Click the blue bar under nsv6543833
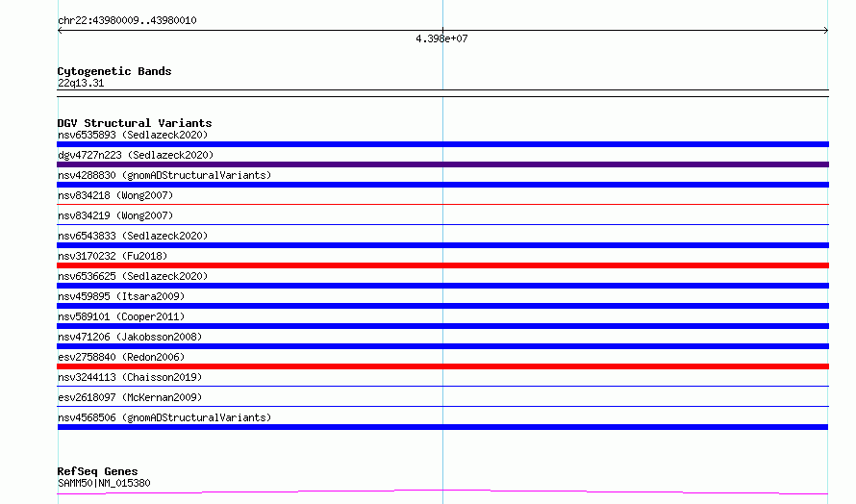This screenshot has width=856, height=504. (442, 245)
